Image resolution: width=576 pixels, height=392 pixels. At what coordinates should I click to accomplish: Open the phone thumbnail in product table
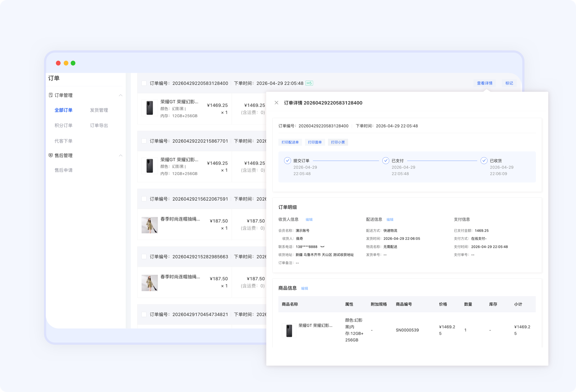click(289, 331)
